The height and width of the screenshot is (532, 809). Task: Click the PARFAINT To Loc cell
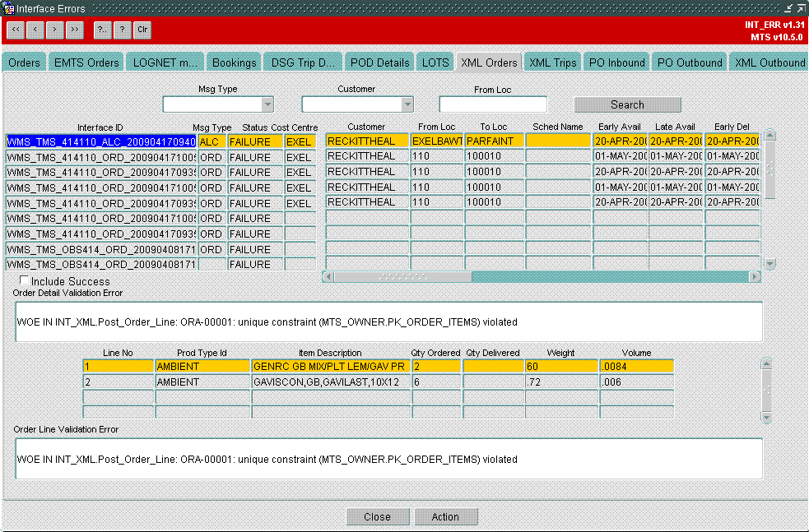click(495, 141)
